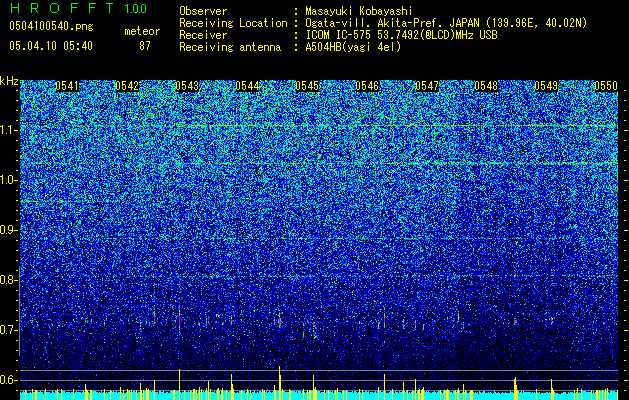Click the Receiving Location label
Viewport: 629px width, 400px height.
pos(233,23)
